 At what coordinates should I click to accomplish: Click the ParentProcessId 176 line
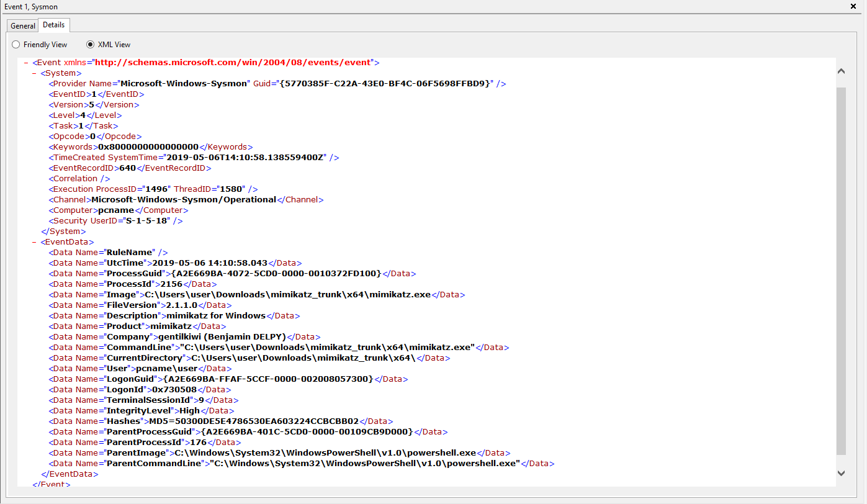coord(145,443)
